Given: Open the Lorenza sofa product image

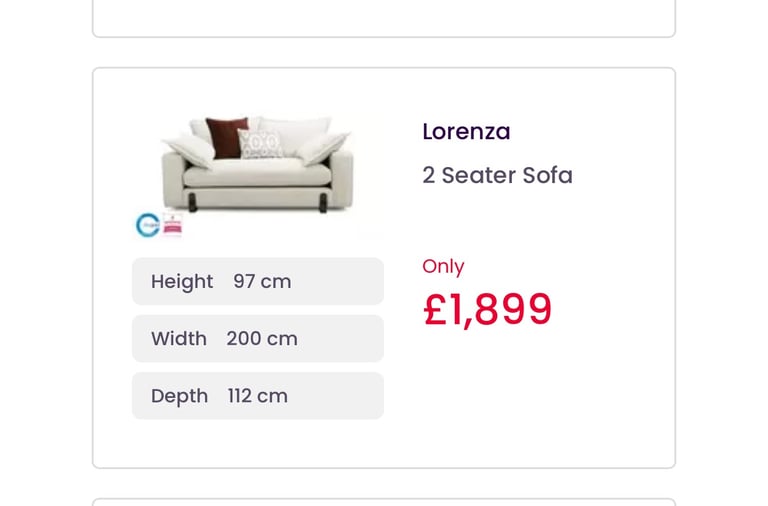Looking at the screenshot, I should point(257,165).
